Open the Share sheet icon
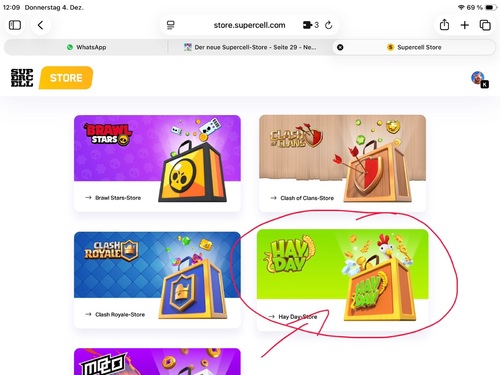500x375 pixels. pyautogui.click(x=444, y=25)
